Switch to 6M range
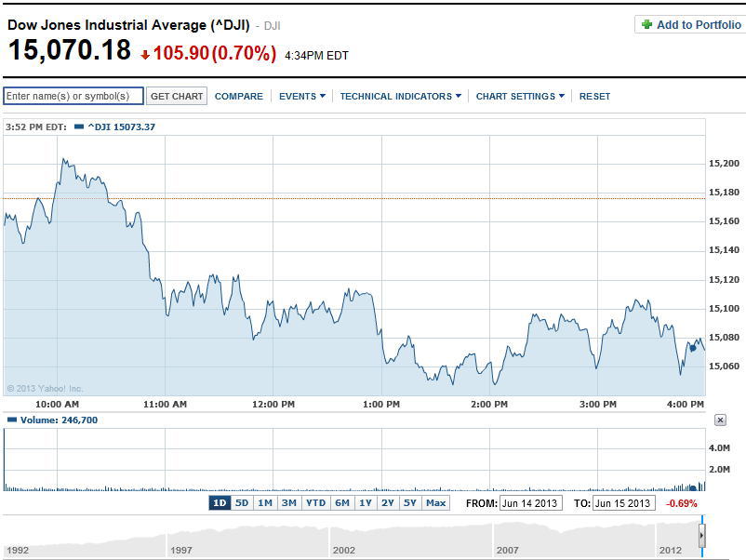The image size is (746, 560). pyautogui.click(x=342, y=503)
